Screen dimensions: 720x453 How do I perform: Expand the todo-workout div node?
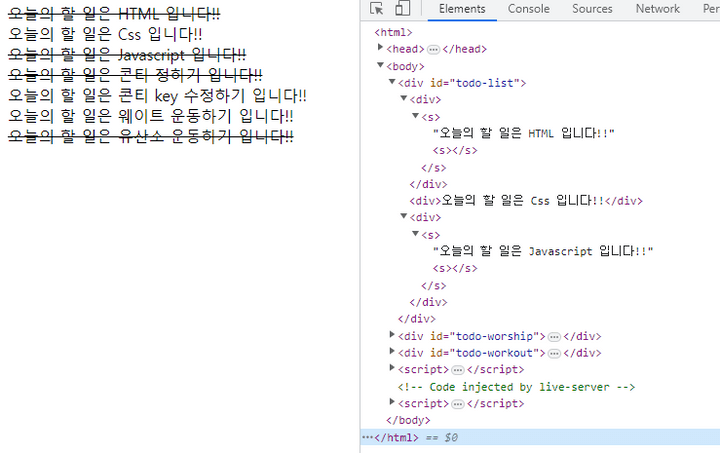(x=391, y=353)
